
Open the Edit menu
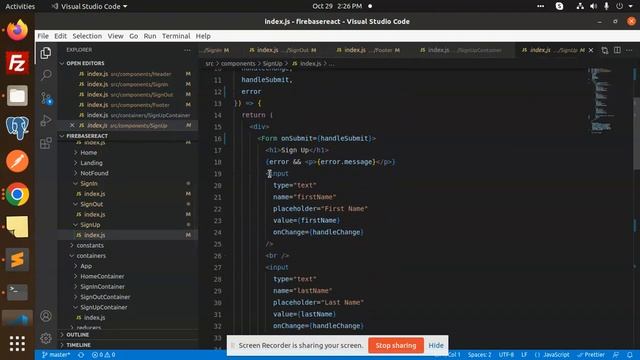[60, 36]
